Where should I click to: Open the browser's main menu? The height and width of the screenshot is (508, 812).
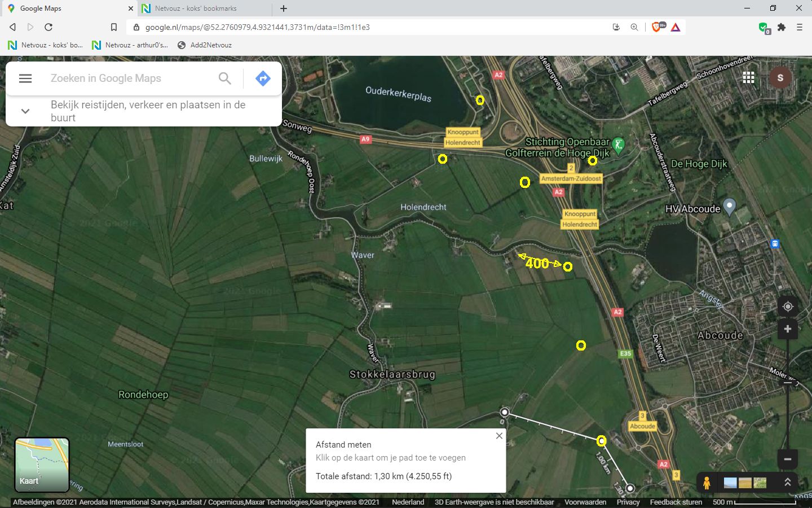click(799, 27)
